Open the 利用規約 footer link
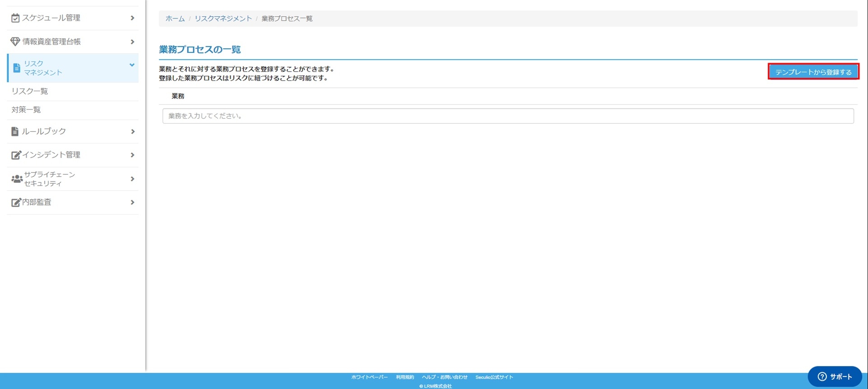Screen dimensions: 868x389 405,377
